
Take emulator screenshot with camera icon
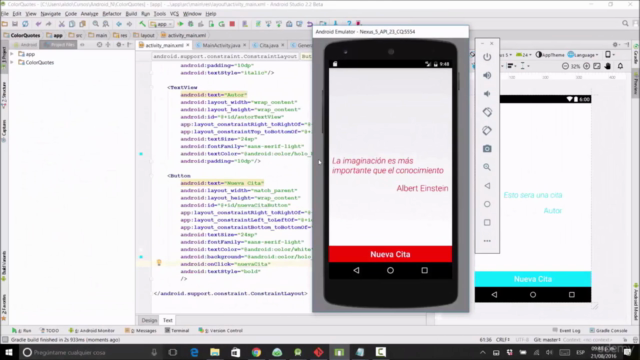(x=487, y=149)
